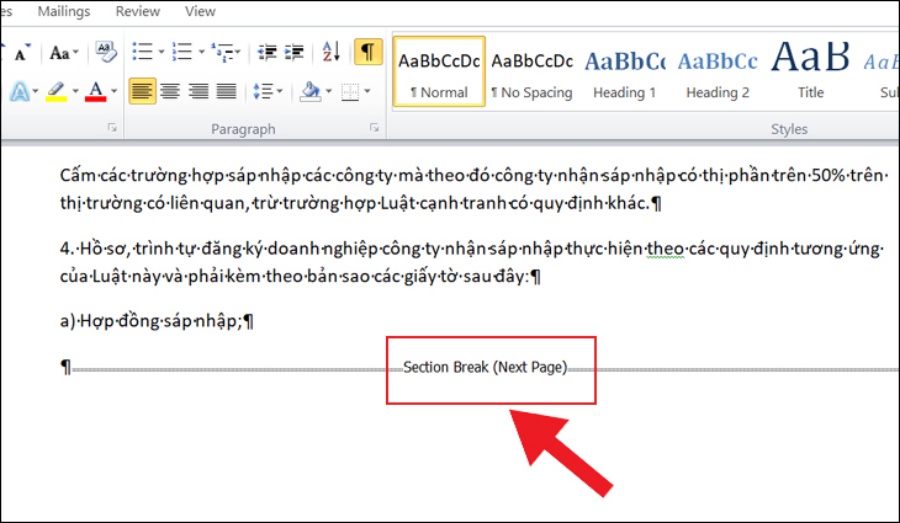This screenshot has width=900, height=523.
Task: Expand the Borders dropdown arrow
Action: click(x=367, y=92)
